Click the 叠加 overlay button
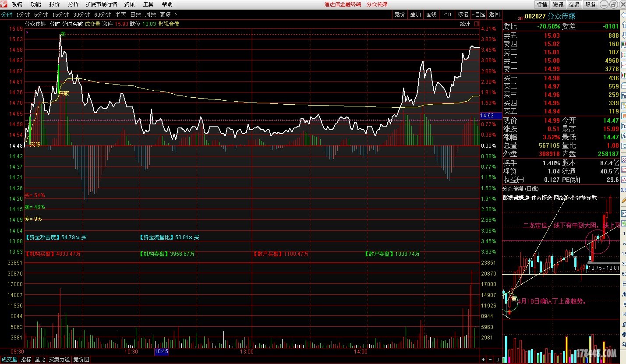Image resolution: width=626 pixels, height=364 pixels. point(415,14)
